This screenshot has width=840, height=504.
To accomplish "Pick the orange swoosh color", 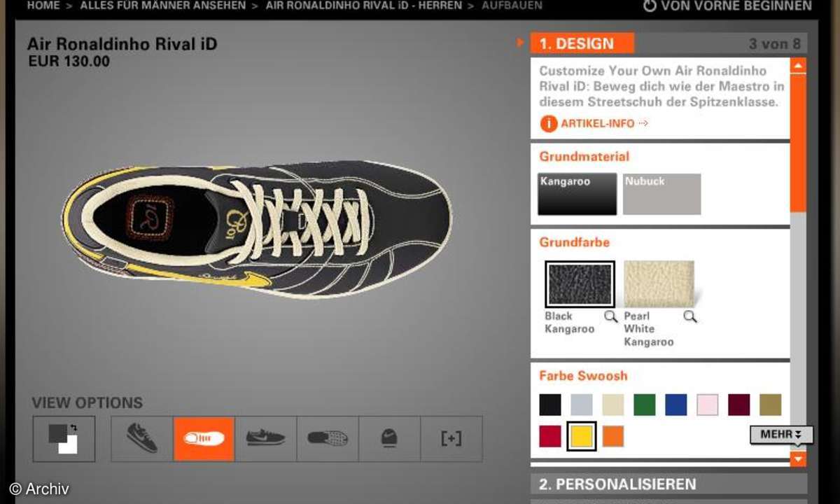I will 612,436.
